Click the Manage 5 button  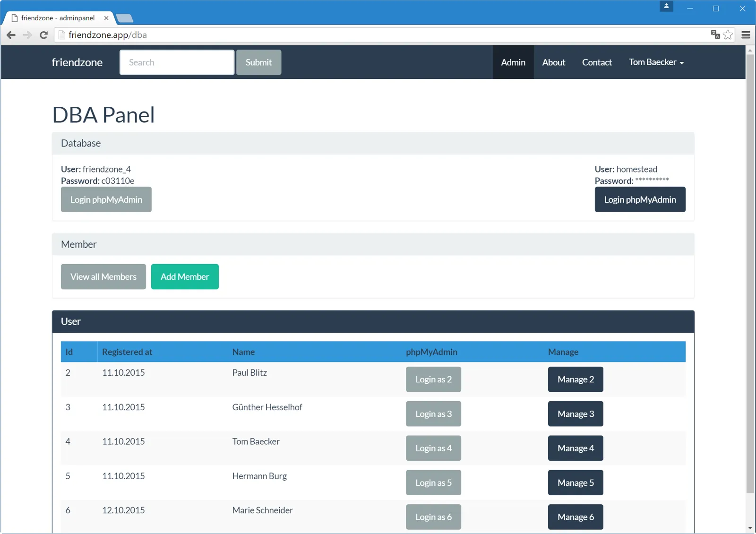(x=576, y=482)
